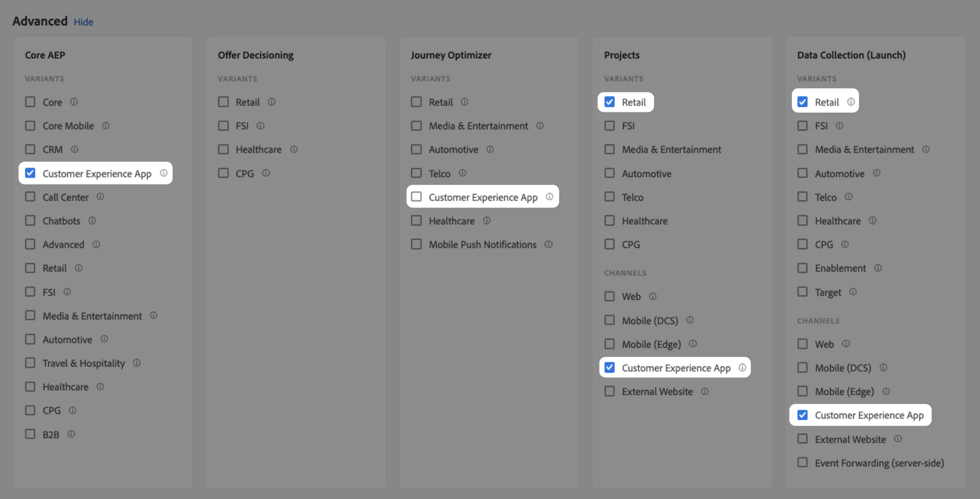Hide the Advanced section

(x=83, y=22)
